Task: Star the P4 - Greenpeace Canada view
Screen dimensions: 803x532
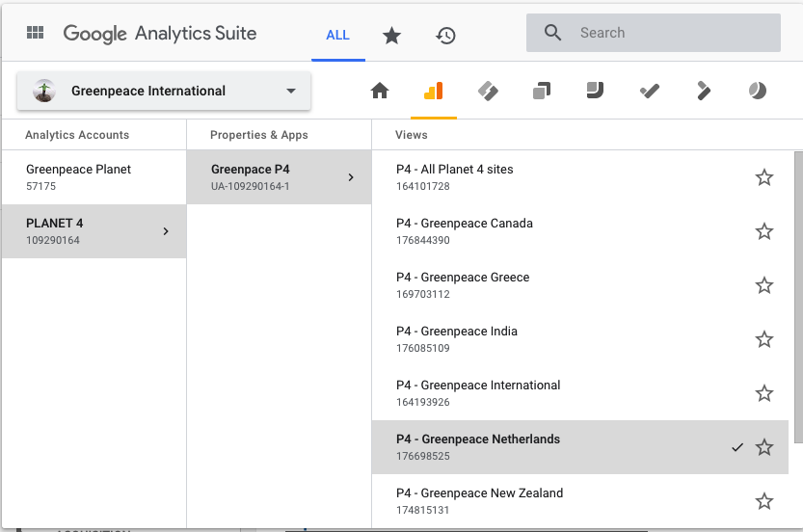Action: [764, 231]
